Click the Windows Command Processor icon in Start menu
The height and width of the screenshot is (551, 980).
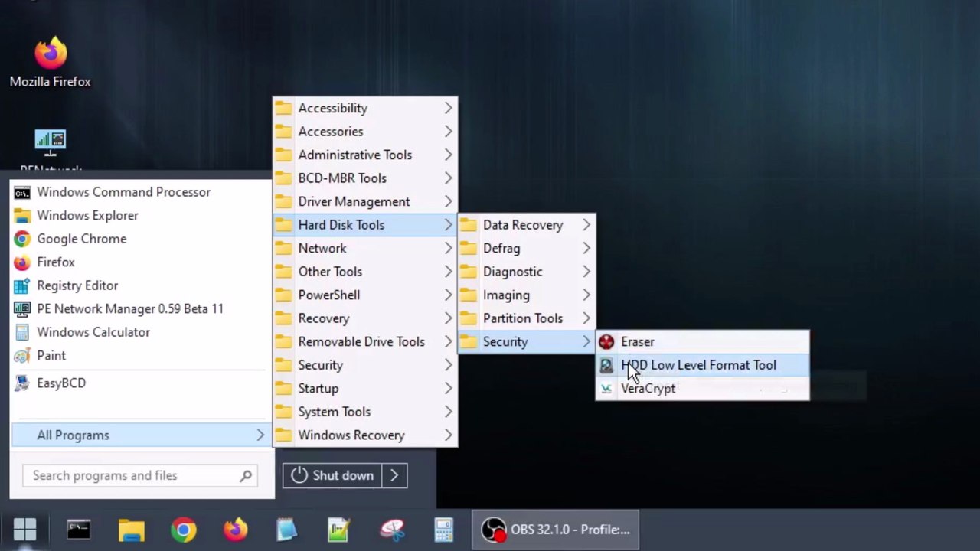click(x=22, y=192)
